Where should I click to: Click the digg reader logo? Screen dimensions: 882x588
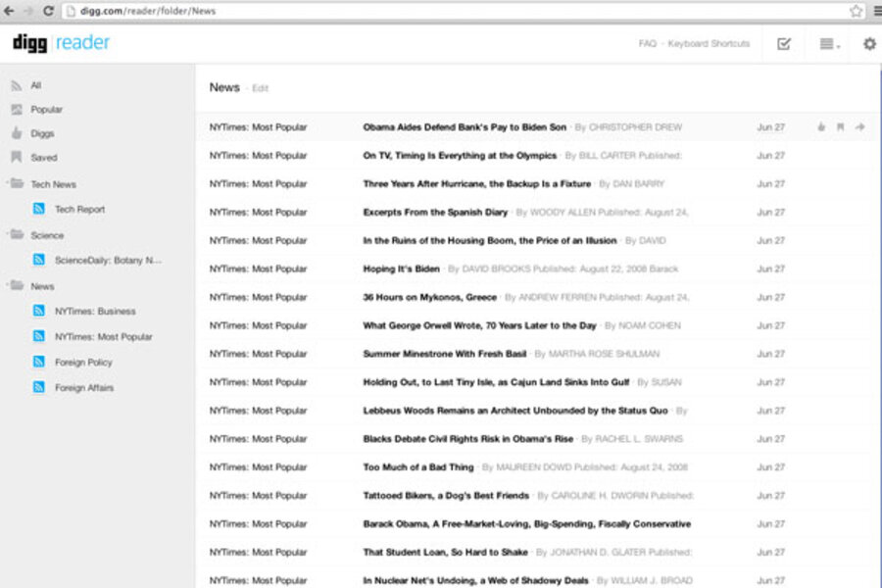pyautogui.click(x=59, y=42)
